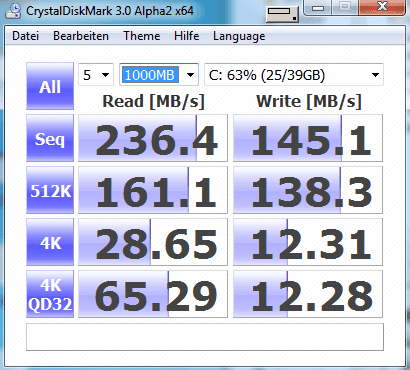Open the Language menu
The width and height of the screenshot is (410, 370).
pyautogui.click(x=239, y=36)
